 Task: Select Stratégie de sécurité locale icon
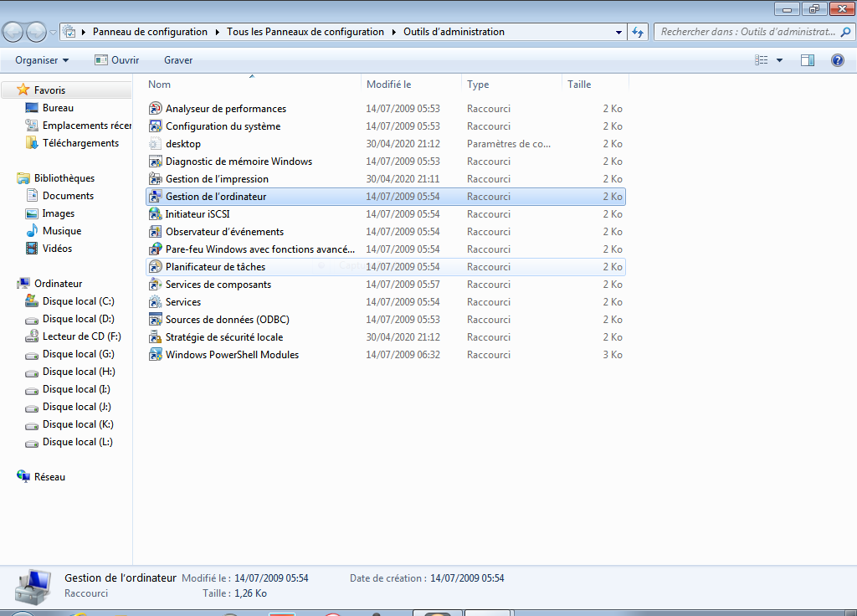pos(155,336)
